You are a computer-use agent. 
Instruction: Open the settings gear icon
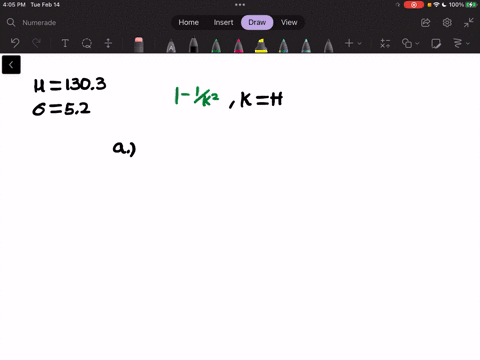click(x=447, y=23)
